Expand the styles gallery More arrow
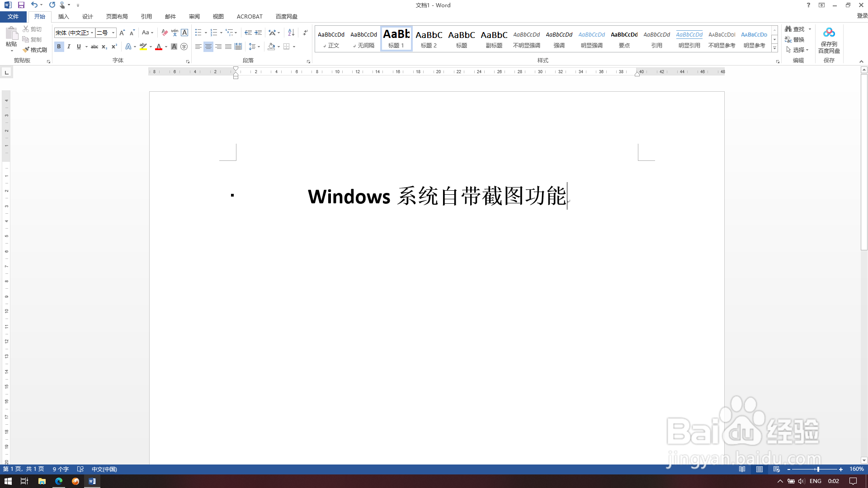The height and width of the screenshot is (488, 868). (774, 48)
